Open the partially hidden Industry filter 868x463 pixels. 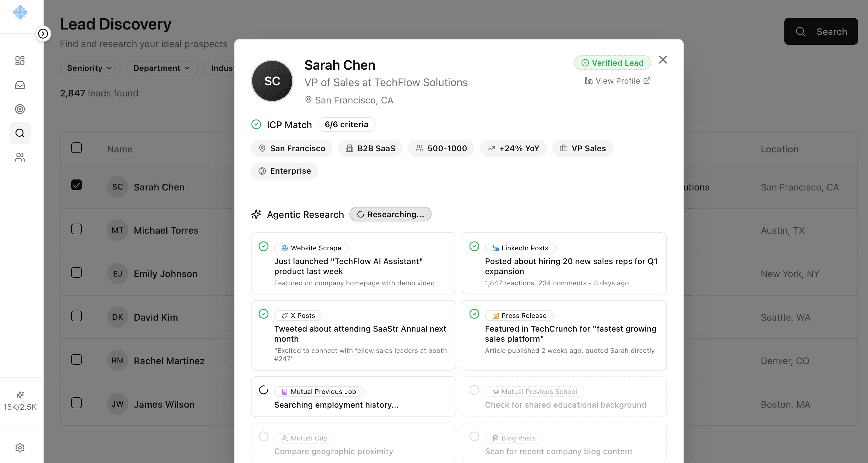point(219,68)
